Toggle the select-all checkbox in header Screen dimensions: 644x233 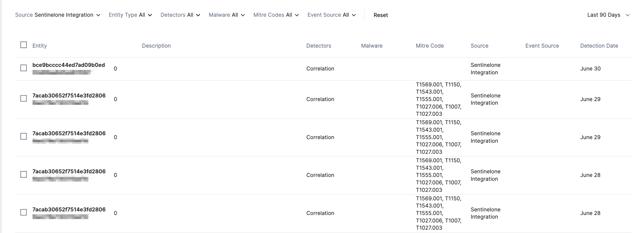pyautogui.click(x=23, y=45)
